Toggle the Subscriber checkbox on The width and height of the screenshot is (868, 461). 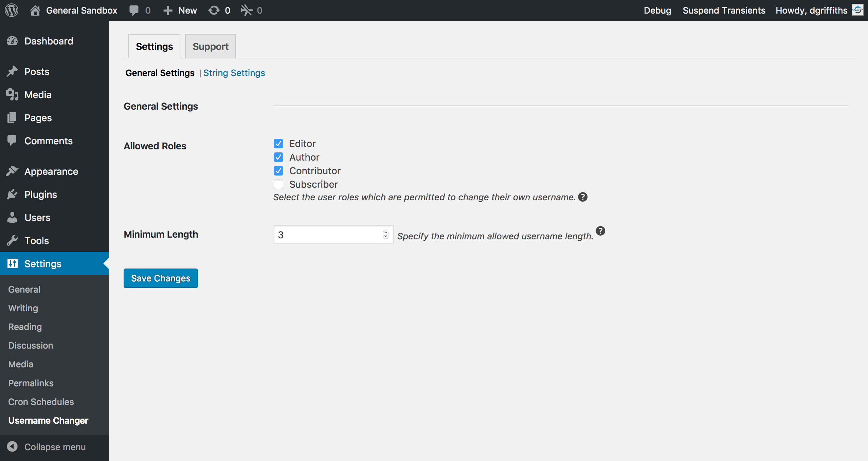(x=278, y=184)
